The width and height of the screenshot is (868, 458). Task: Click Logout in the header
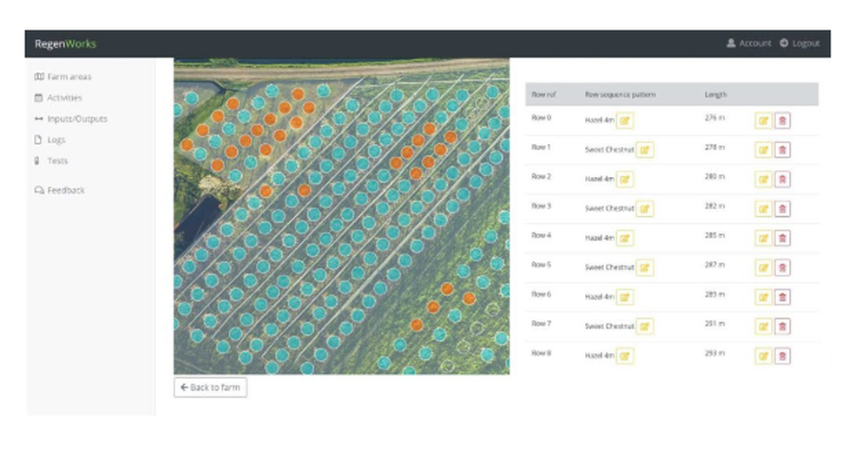800,43
